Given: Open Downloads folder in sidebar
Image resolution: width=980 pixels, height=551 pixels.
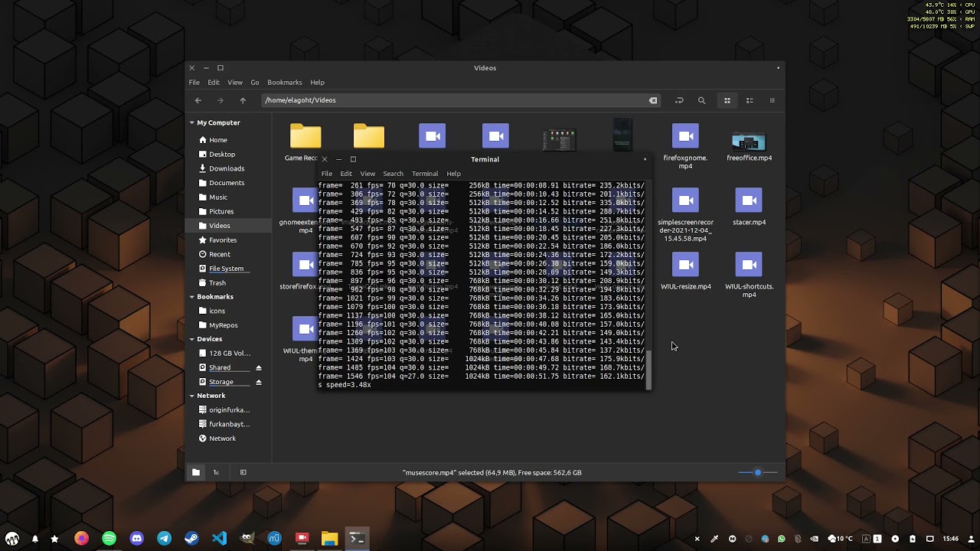Looking at the screenshot, I should coord(227,168).
